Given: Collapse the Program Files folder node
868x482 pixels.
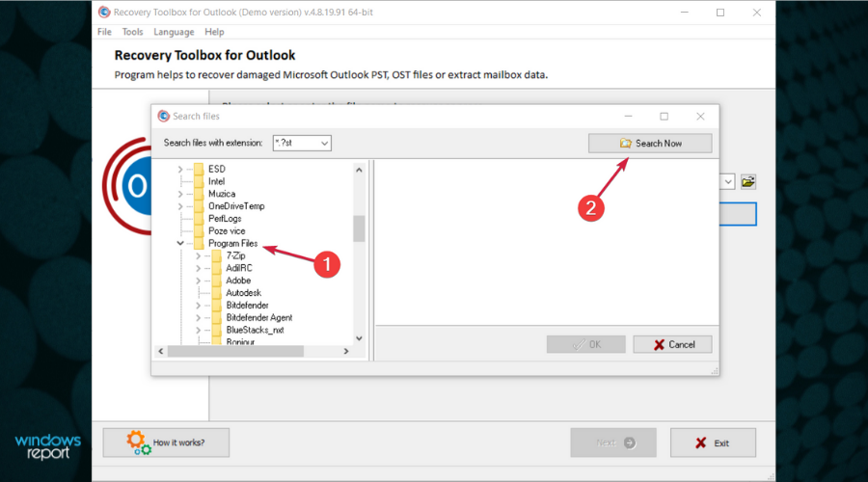Looking at the screenshot, I should tap(180, 243).
